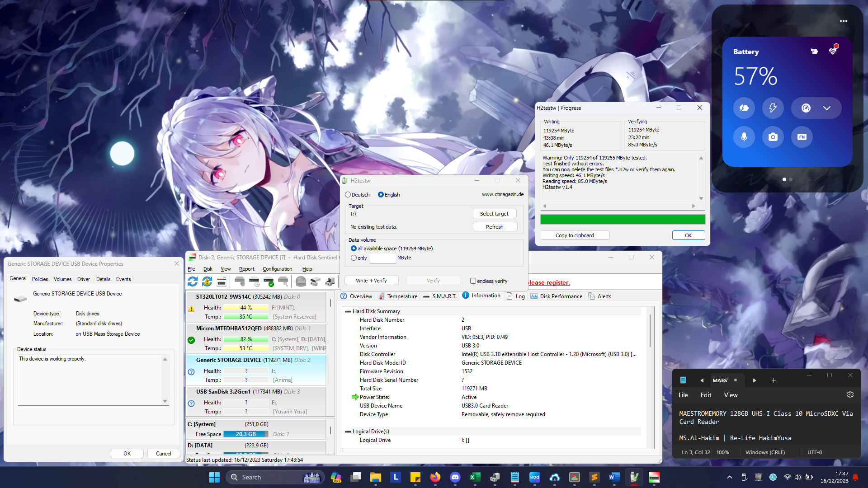
Task: Open the Report menu
Action: point(247,269)
